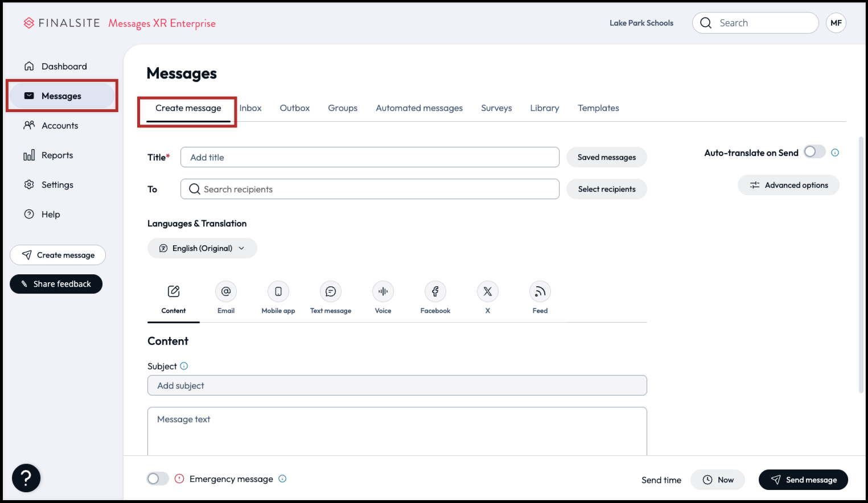Screen dimensions: 868x503
Task: Select the Email channel icon
Action: [x=225, y=291]
